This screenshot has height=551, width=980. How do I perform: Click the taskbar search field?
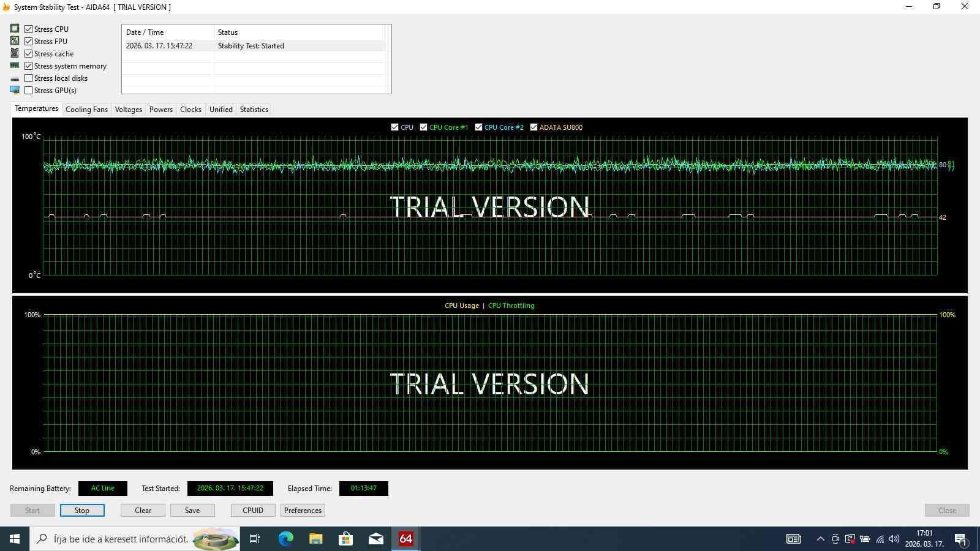pyautogui.click(x=135, y=539)
